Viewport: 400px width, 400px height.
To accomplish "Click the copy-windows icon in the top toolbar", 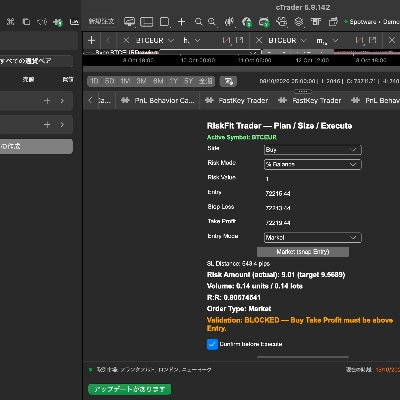I will (x=26, y=22).
